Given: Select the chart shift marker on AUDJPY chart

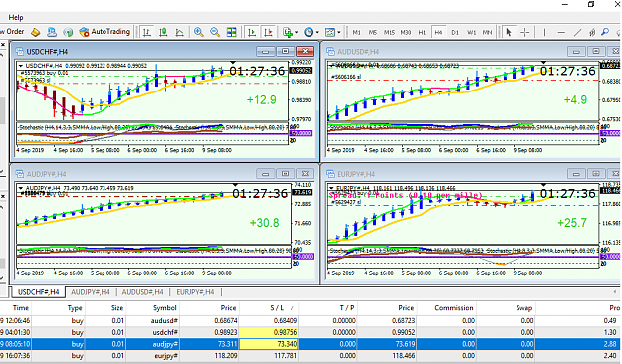Looking at the screenshot, I should pyautogui.click(x=235, y=185).
